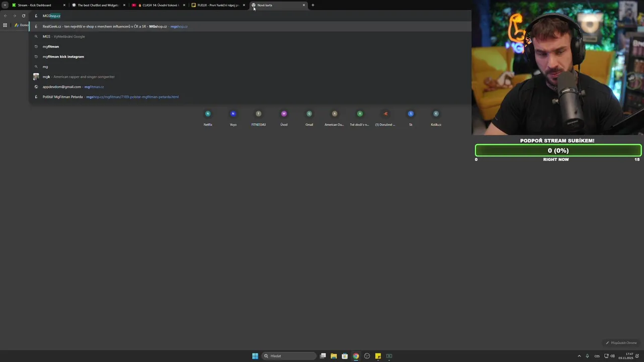Reload the current page
644x362 pixels.
click(x=24, y=16)
